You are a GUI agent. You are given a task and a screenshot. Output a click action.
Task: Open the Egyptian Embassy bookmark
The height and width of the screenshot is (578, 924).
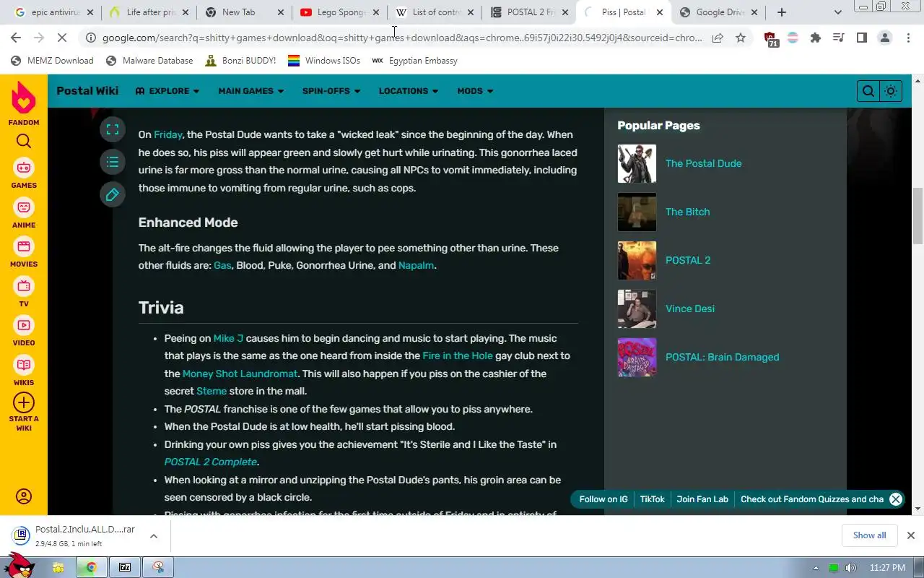click(414, 61)
